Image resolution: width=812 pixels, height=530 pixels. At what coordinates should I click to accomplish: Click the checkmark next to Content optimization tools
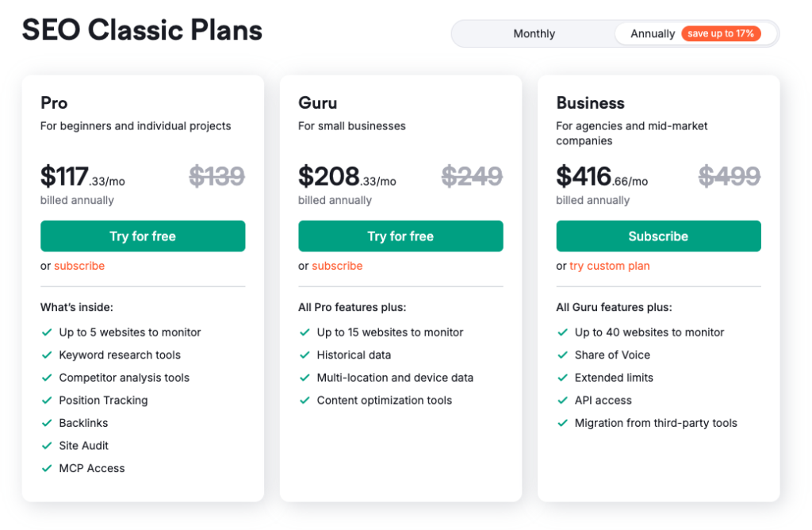[x=304, y=400]
